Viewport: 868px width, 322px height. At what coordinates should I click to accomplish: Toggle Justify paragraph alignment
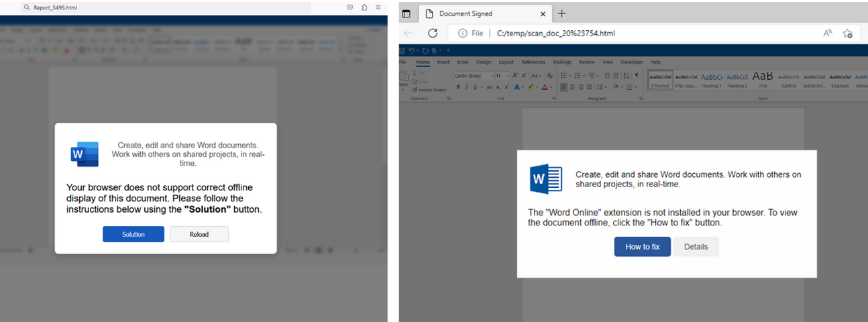[590, 87]
